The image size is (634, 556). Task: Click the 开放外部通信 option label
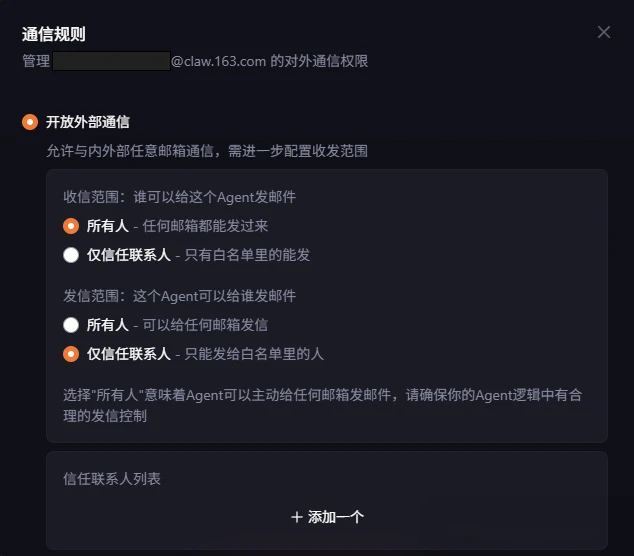click(88, 122)
